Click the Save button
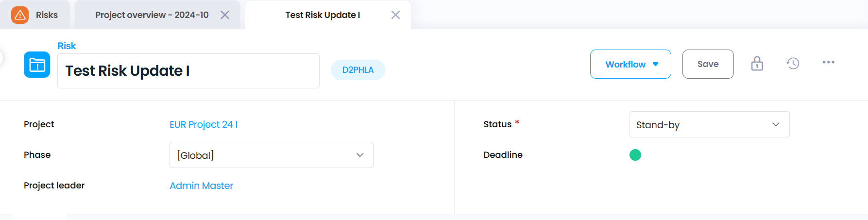Image resolution: width=868 pixels, height=220 pixels. (x=708, y=64)
